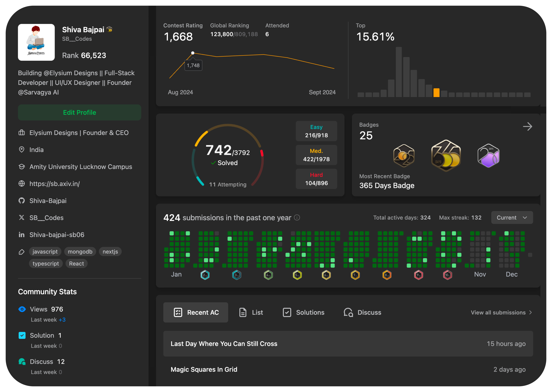Click the Edit Profile button
The image size is (552, 392).
click(x=79, y=112)
